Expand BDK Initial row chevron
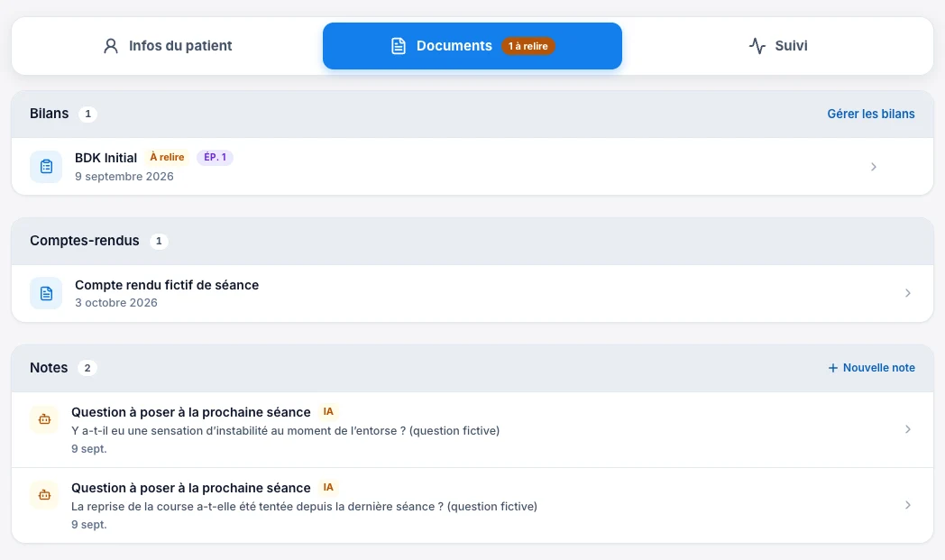 873,167
